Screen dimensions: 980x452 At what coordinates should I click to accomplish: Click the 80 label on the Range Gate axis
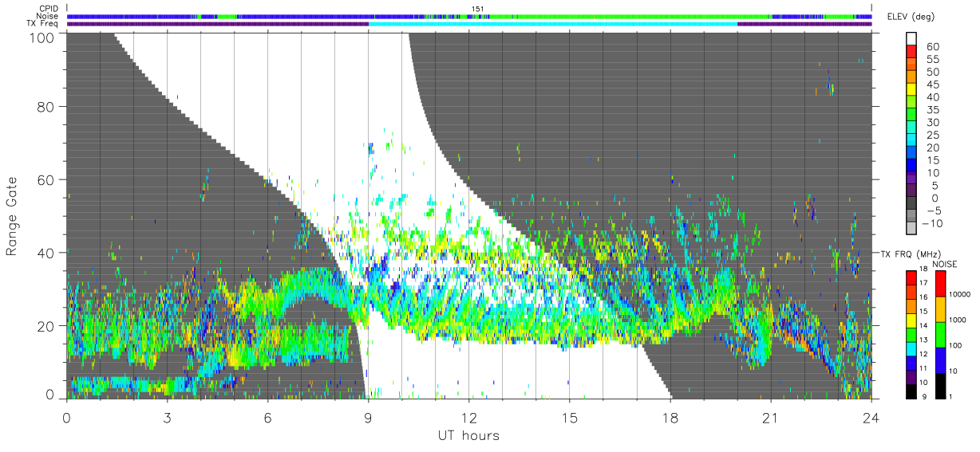(x=45, y=107)
